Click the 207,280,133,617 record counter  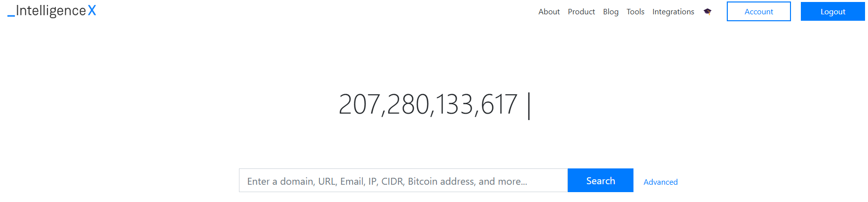click(428, 105)
